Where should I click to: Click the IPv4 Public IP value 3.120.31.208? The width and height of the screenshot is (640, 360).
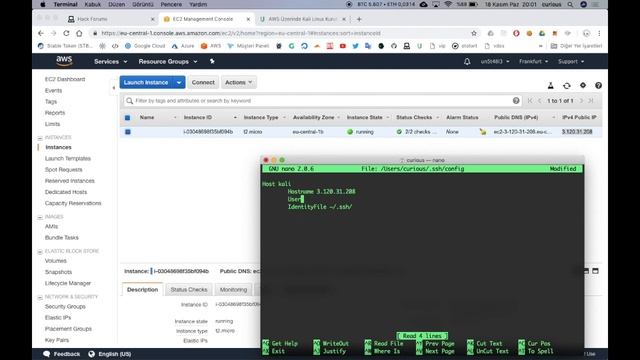pyautogui.click(x=577, y=132)
